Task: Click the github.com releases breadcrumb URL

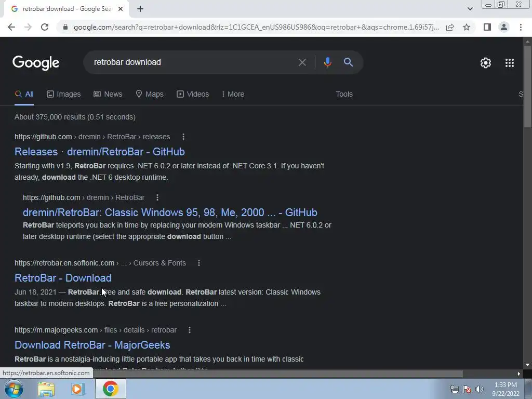Action: click(92, 137)
